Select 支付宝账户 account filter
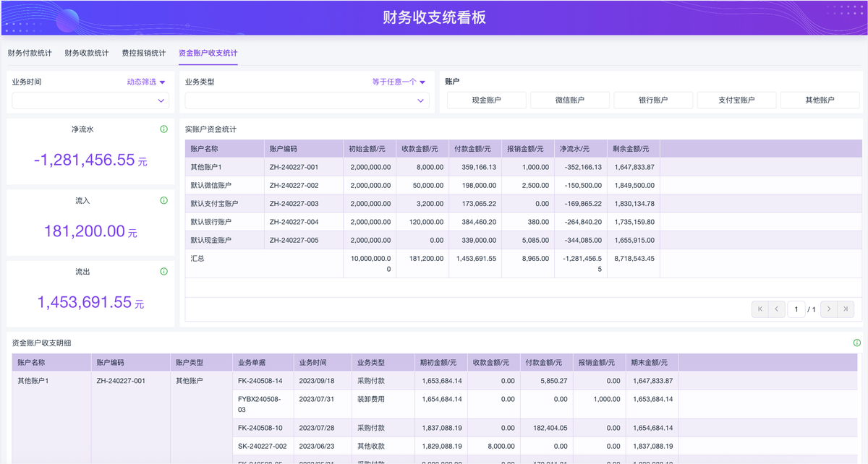This screenshot has height=464, width=868. point(736,100)
